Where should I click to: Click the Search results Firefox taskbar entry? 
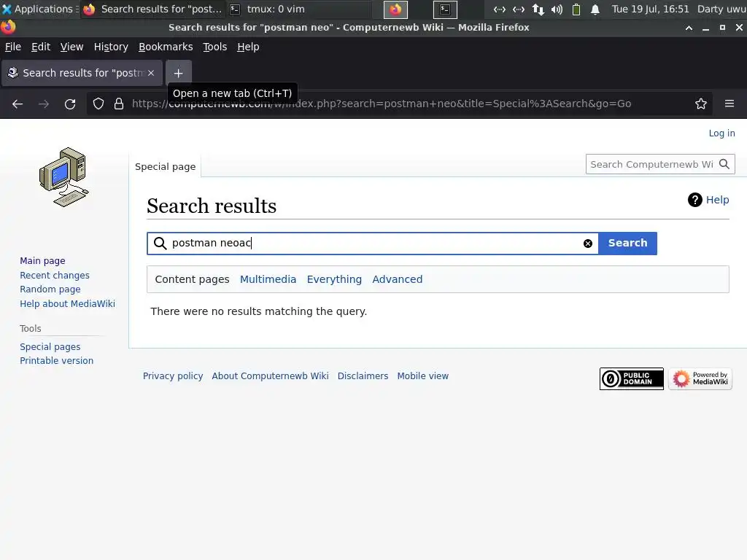[x=152, y=9]
